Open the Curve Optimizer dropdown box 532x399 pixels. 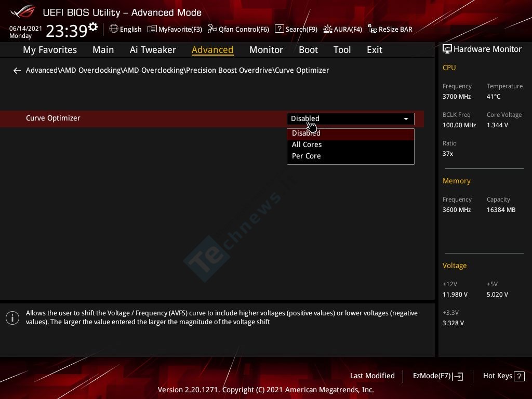[x=351, y=119]
